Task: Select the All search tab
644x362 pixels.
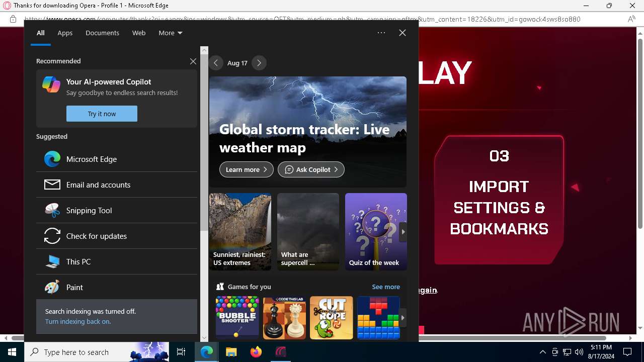Action: pos(41,33)
